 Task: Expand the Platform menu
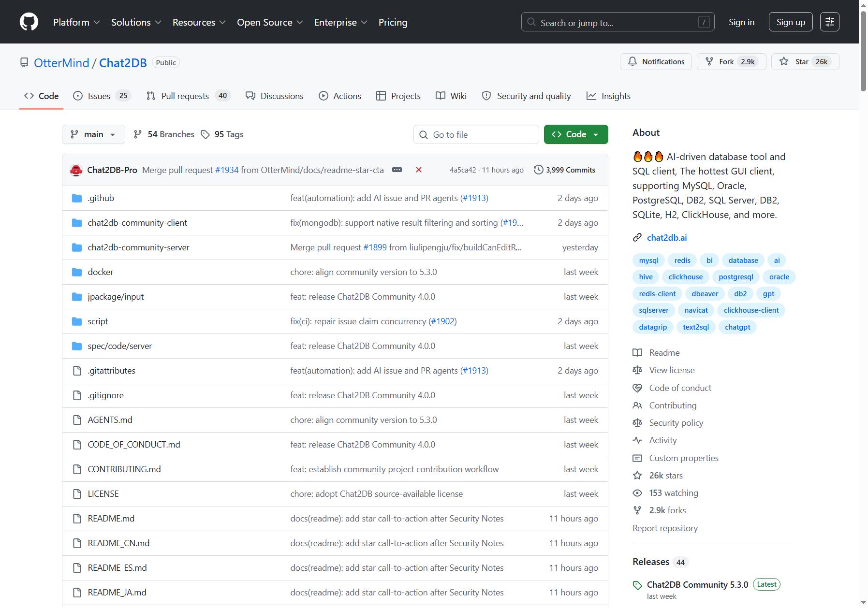click(x=76, y=22)
